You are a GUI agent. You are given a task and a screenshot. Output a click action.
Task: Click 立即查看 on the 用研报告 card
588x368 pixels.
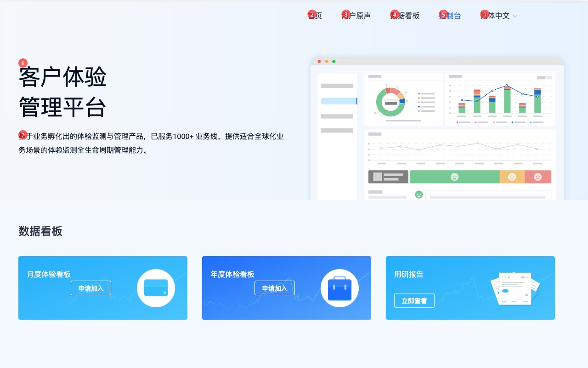[x=414, y=300]
